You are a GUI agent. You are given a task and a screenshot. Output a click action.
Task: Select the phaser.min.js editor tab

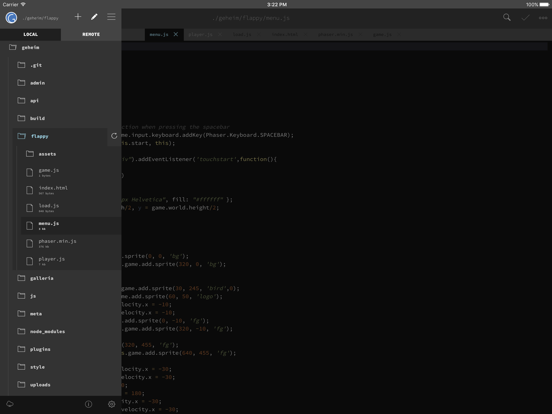click(x=335, y=34)
